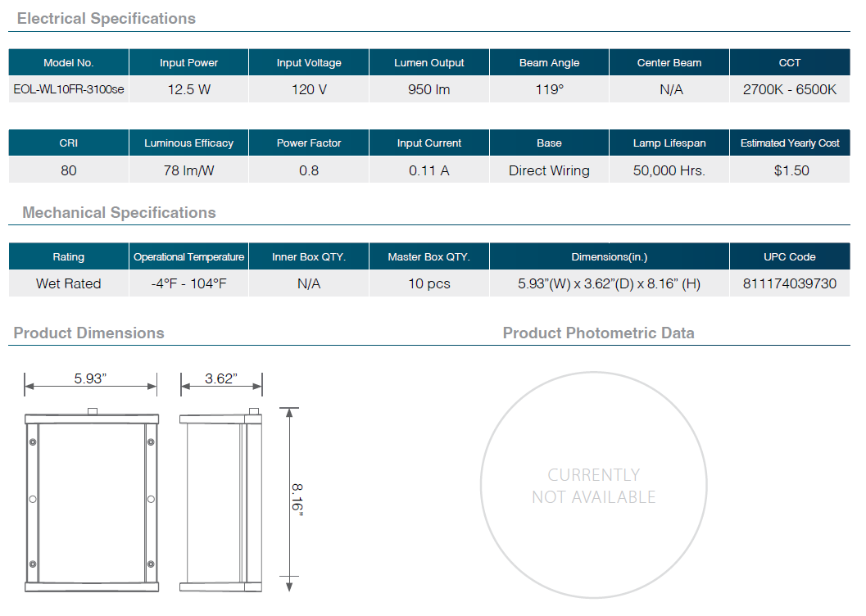Select the EOL-WL10FR-3100se model number cell
Screen dimensions: 866x616
coord(69,89)
